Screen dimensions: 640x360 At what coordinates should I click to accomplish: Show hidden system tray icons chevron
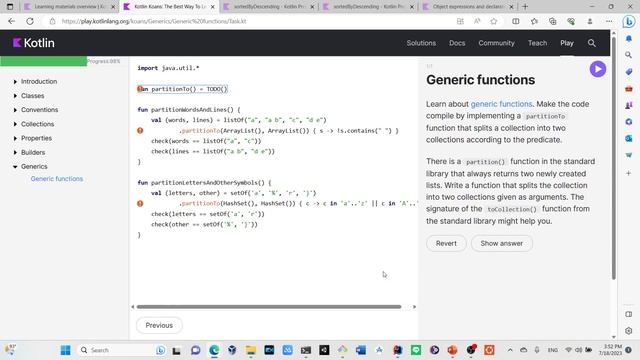click(510, 350)
